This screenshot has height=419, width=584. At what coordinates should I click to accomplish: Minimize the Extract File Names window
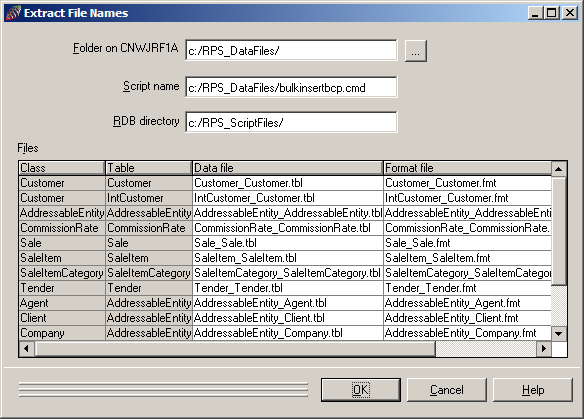(x=536, y=13)
